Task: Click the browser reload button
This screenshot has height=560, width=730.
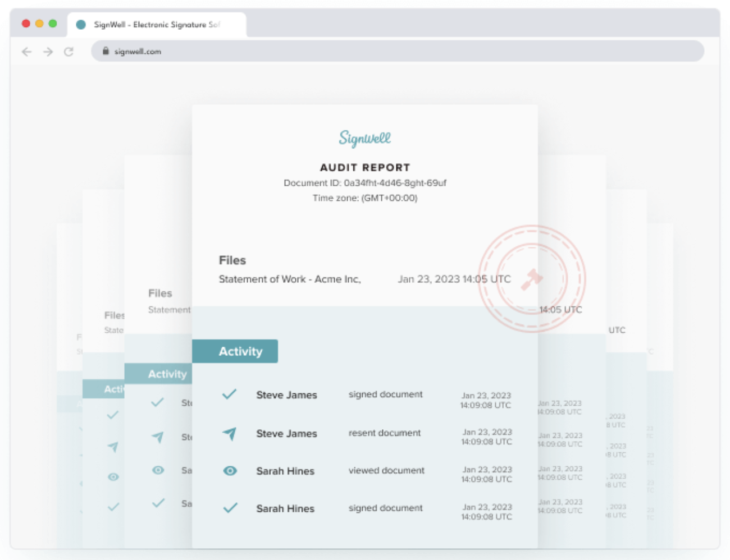Action: click(x=69, y=51)
